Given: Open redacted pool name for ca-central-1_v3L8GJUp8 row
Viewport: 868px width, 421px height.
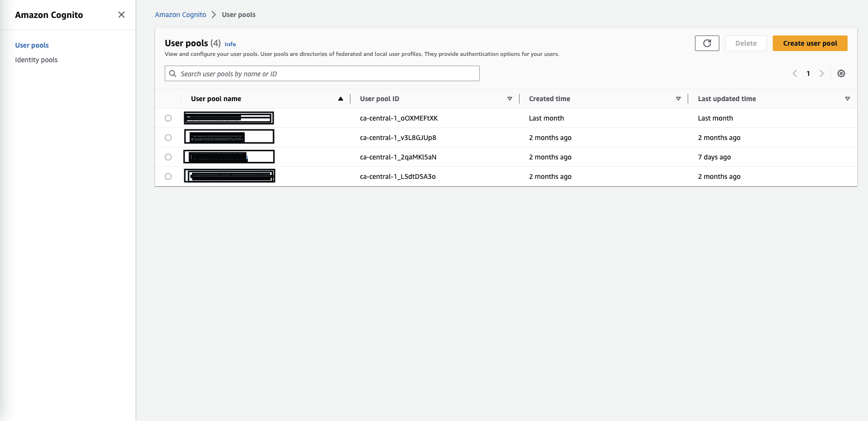Looking at the screenshot, I should pos(229,137).
